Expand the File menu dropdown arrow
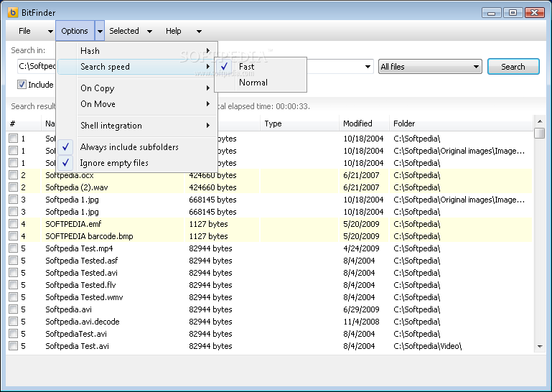Viewport: 552px width, 392px height. pyautogui.click(x=50, y=32)
